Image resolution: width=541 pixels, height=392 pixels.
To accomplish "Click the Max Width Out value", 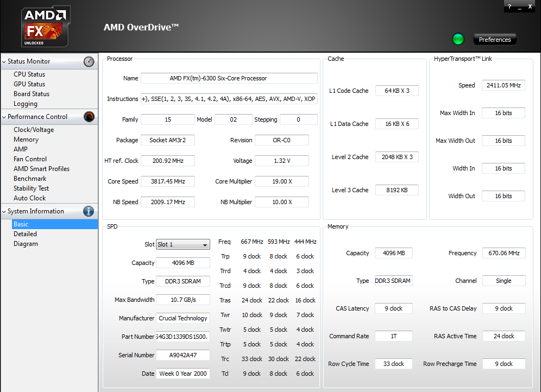I will pyautogui.click(x=504, y=141).
